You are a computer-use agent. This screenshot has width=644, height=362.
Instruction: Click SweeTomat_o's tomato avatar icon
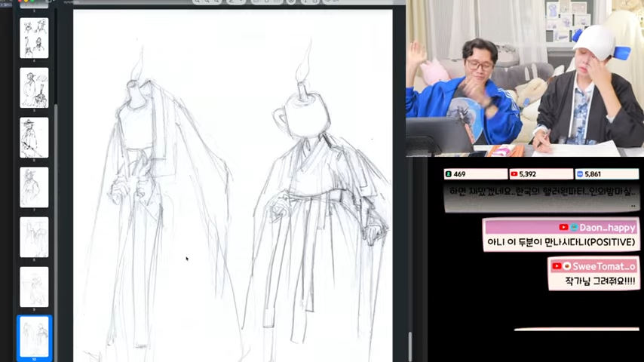567,266
